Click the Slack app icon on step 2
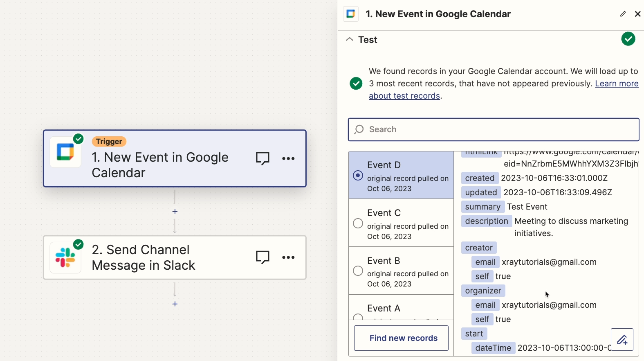 click(x=65, y=257)
